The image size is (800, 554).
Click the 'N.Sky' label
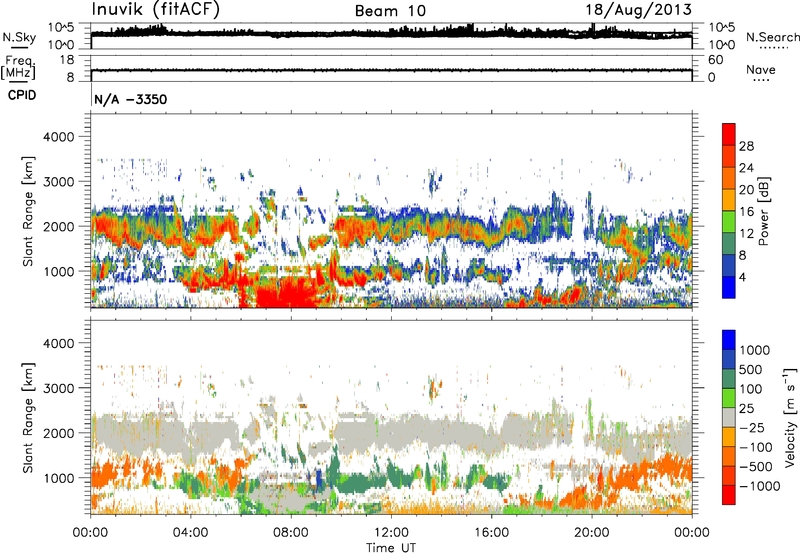pyautogui.click(x=19, y=37)
